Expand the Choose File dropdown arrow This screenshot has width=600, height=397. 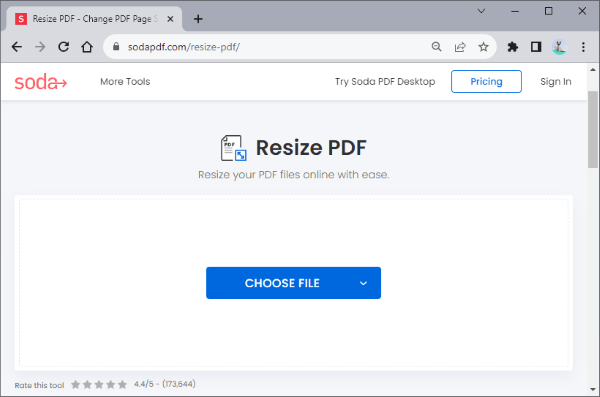364,283
